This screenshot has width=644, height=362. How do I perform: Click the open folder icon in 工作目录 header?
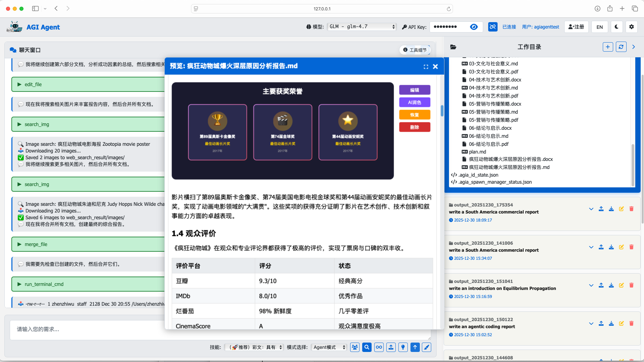453,47
